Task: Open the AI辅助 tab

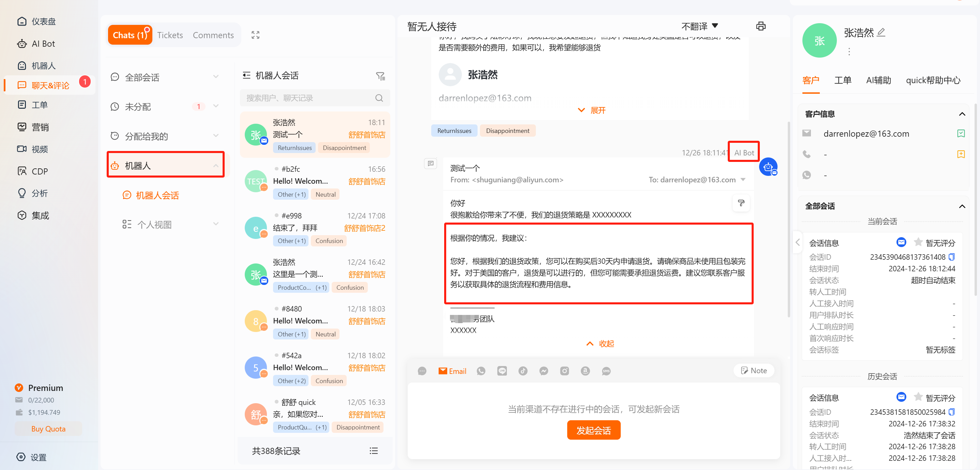Action: pyautogui.click(x=878, y=80)
